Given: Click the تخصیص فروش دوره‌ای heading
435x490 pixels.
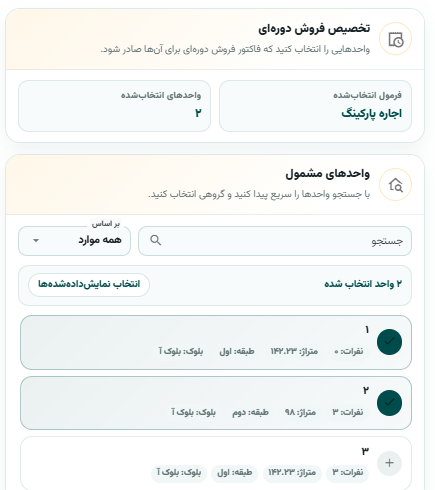Looking at the screenshot, I should [314, 29].
